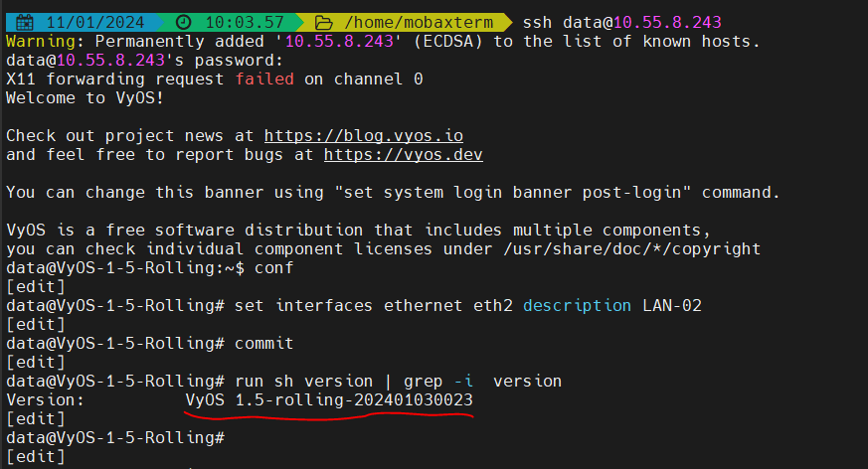Open the https://vyos.dev bug report link
Screen dimensions: 868x469
pyautogui.click(x=404, y=154)
